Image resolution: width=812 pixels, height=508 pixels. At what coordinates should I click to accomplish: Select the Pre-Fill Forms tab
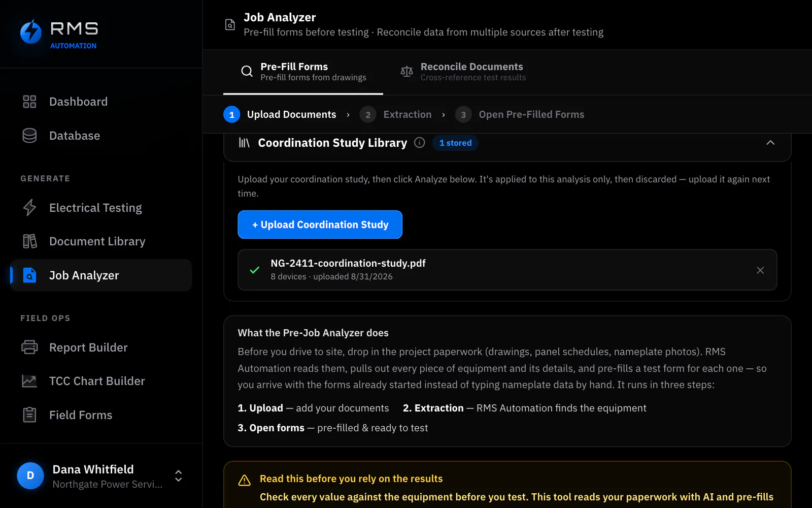[x=303, y=72]
